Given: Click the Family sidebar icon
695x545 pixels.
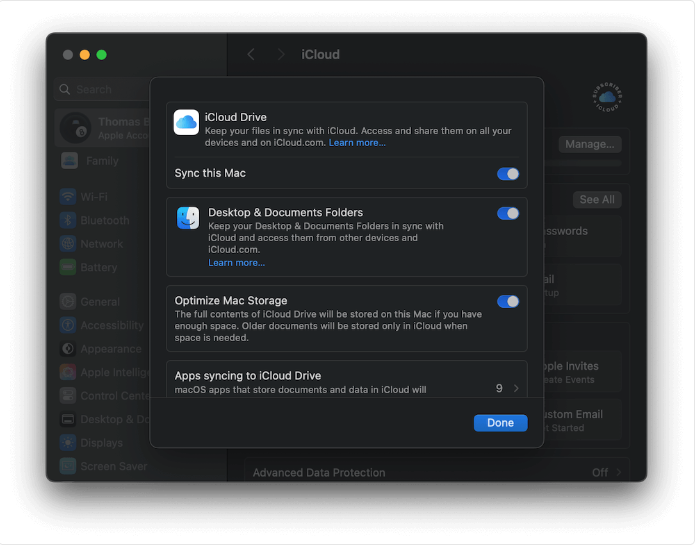Looking at the screenshot, I should point(70,160).
